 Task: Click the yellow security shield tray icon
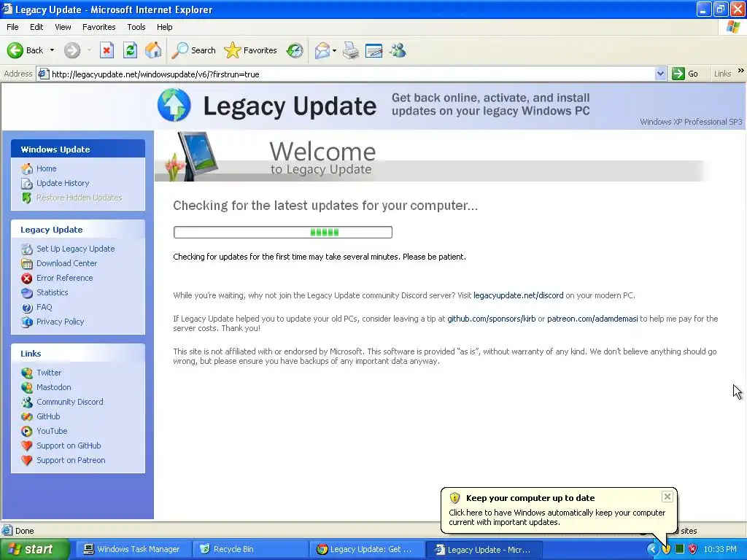click(666, 549)
